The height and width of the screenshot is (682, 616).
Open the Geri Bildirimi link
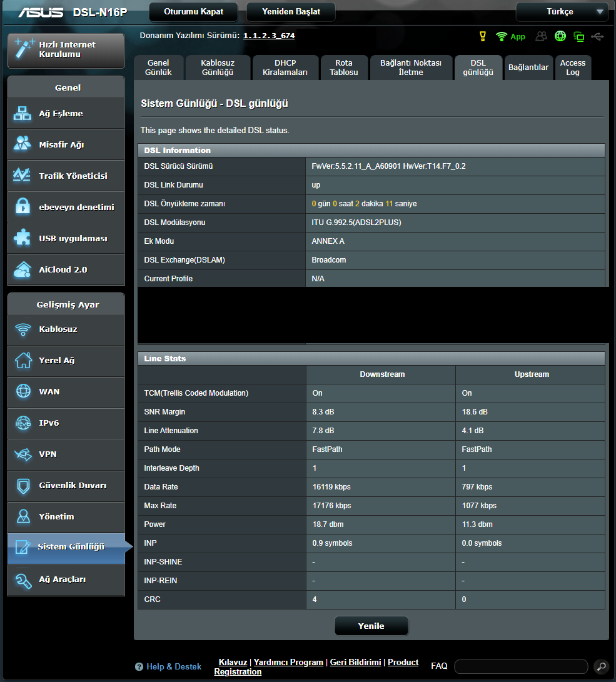[x=355, y=662]
